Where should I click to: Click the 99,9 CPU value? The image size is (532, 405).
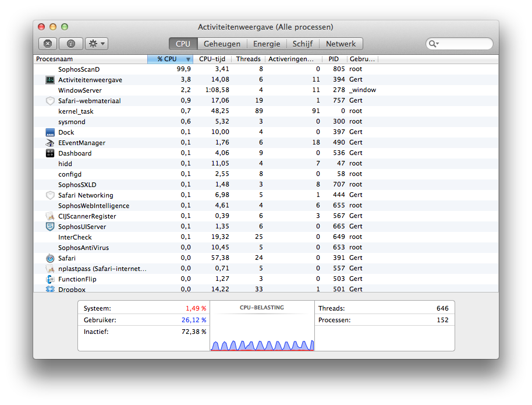click(x=183, y=69)
